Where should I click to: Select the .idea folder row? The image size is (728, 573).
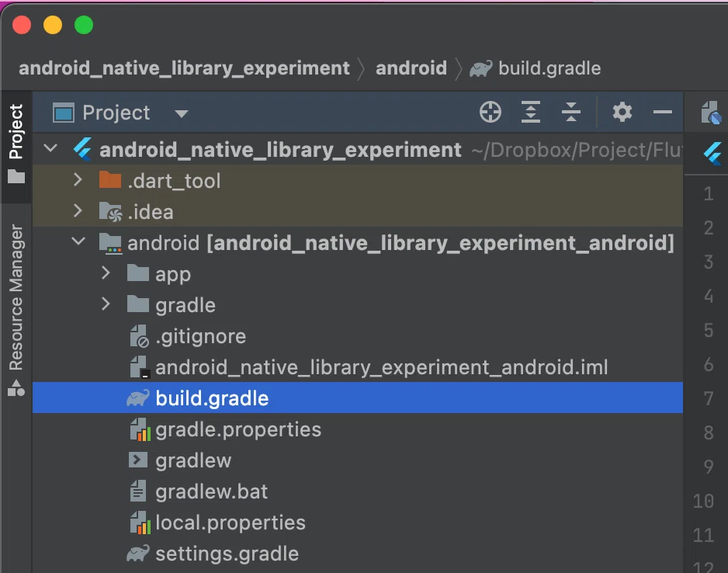click(358, 212)
